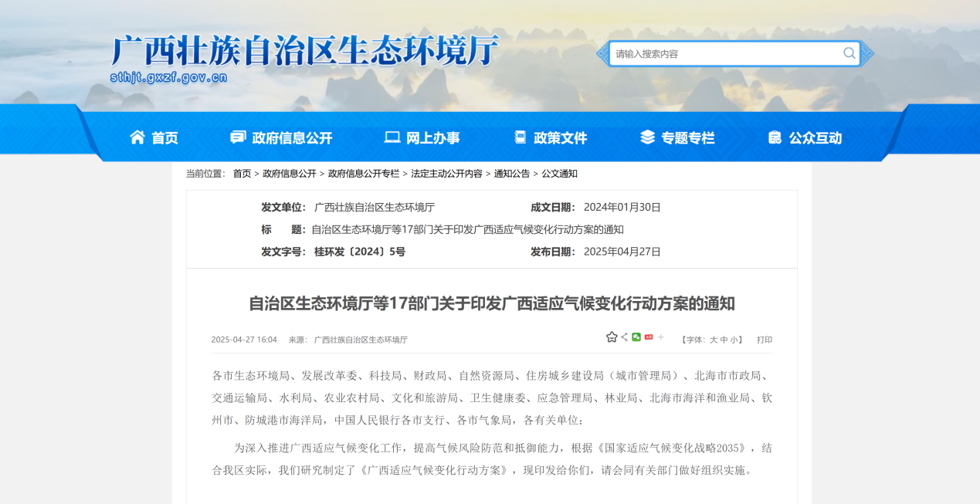Set font size to 小 (small)

tap(734, 340)
